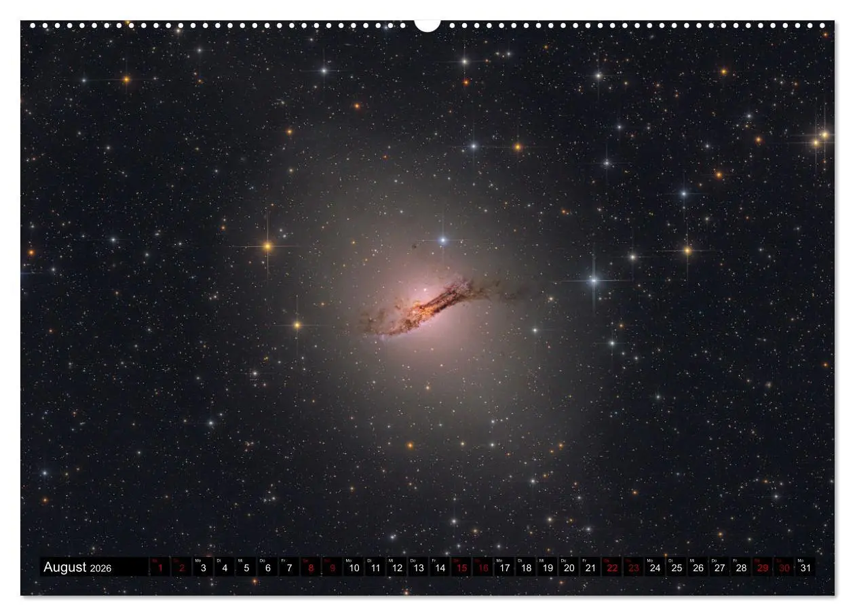Select day 5 in the calendar strip

click(246, 567)
